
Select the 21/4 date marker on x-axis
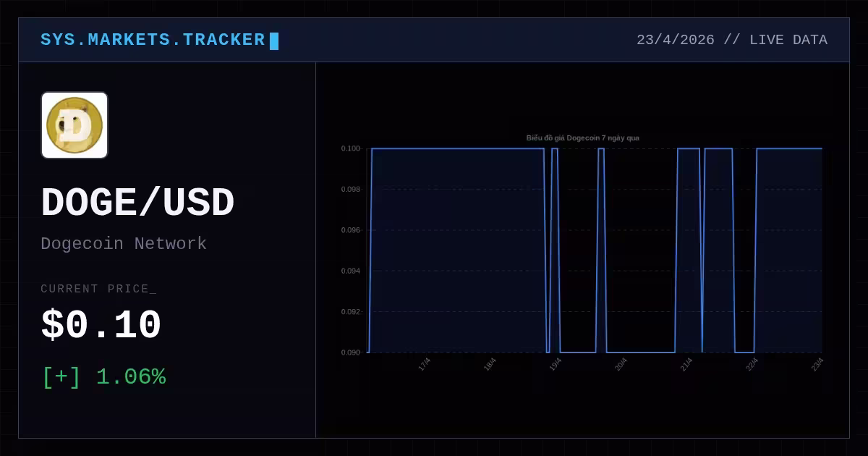coord(686,364)
